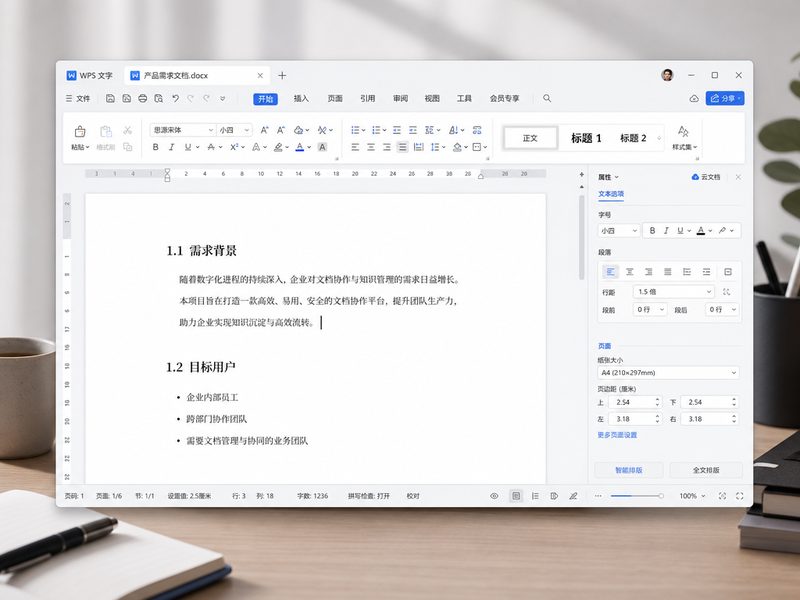Set ribbon alignment to justify

pos(403,147)
